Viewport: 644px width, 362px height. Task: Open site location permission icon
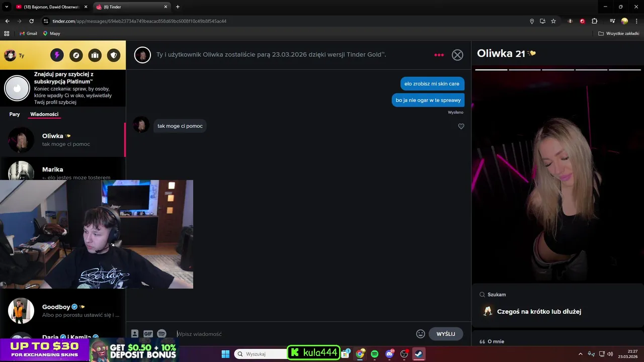pyautogui.click(x=532, y=21)
